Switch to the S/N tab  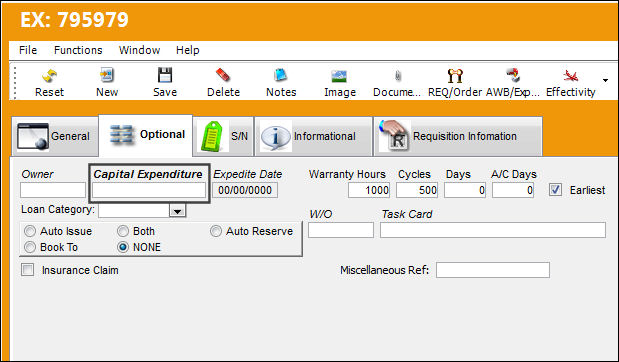224,137
